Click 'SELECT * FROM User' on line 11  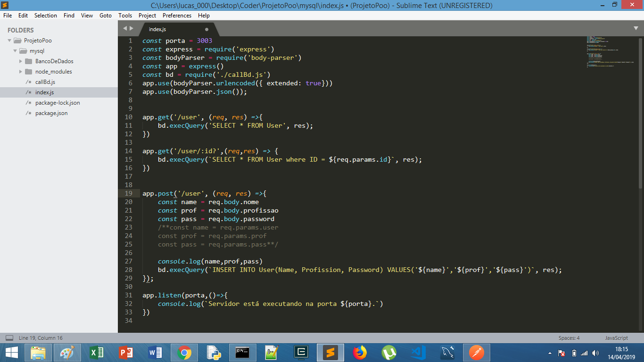(x=248, y=125)
